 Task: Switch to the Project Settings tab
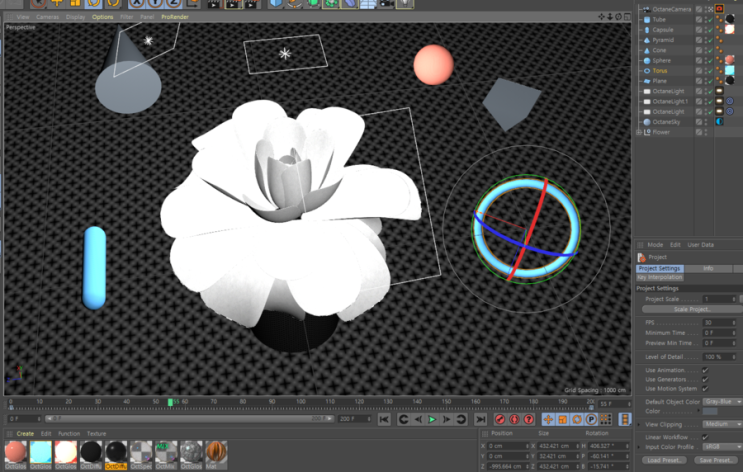tap(660, 268)
